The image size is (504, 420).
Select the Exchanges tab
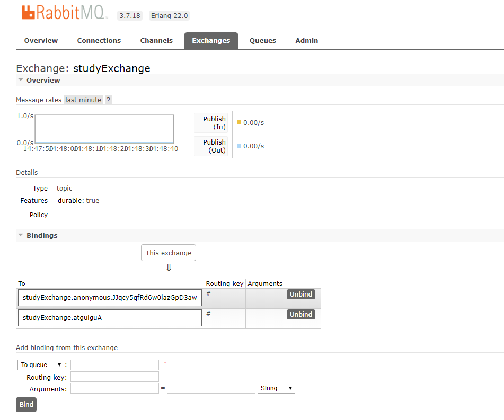(211, 41)
